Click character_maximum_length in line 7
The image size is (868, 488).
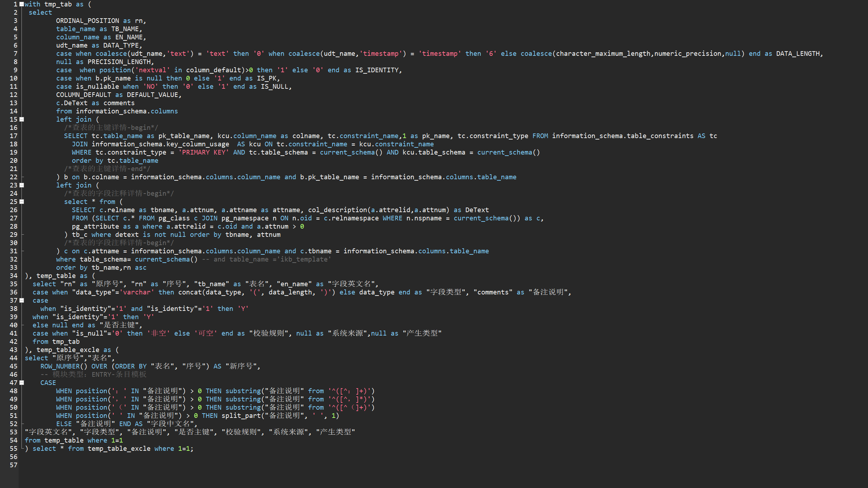[603, 54]
